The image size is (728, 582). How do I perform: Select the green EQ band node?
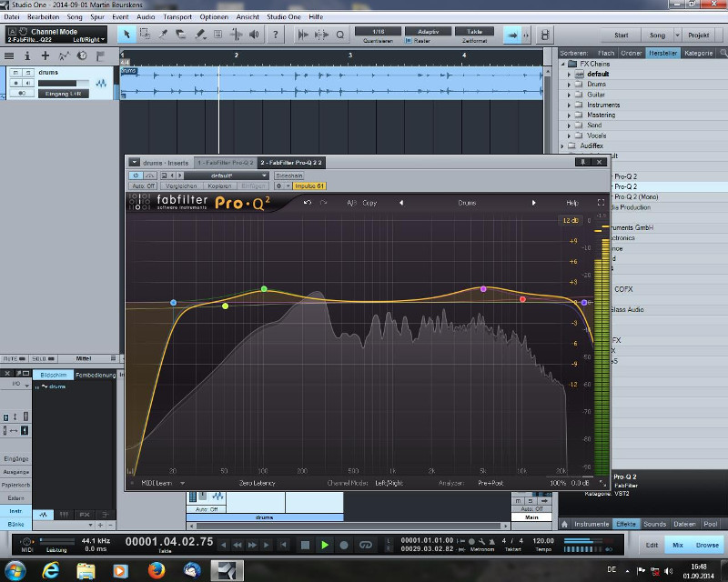(x=264, y=288)
